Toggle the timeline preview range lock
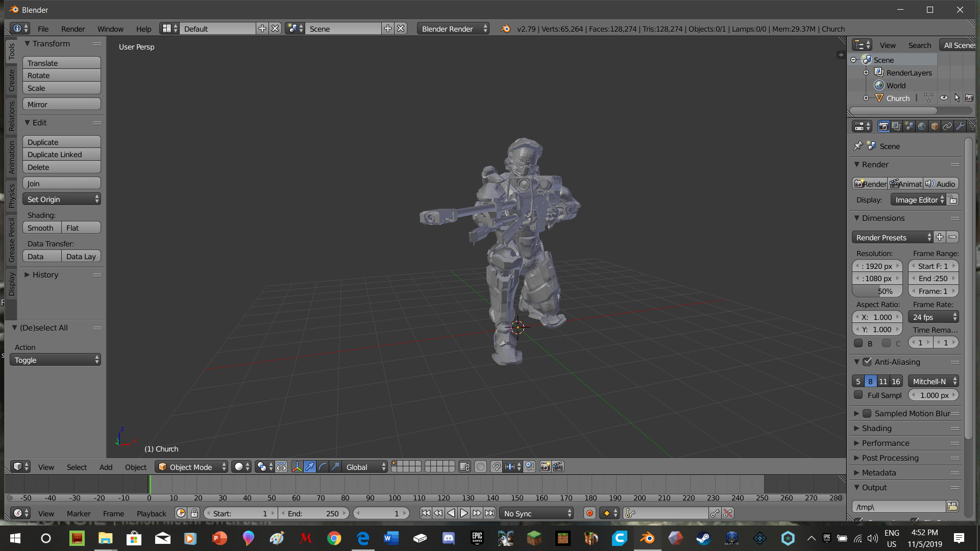The image size is (980, 551). pos(194,513)
